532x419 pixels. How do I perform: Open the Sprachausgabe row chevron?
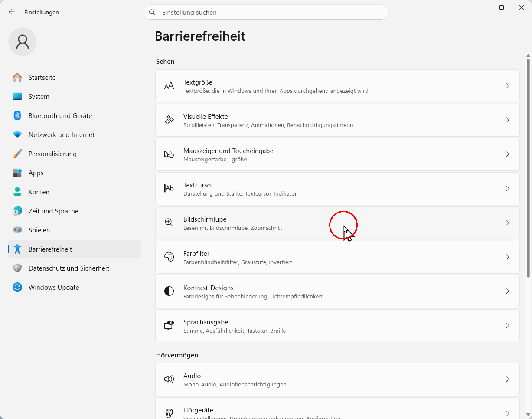point(508,326)
